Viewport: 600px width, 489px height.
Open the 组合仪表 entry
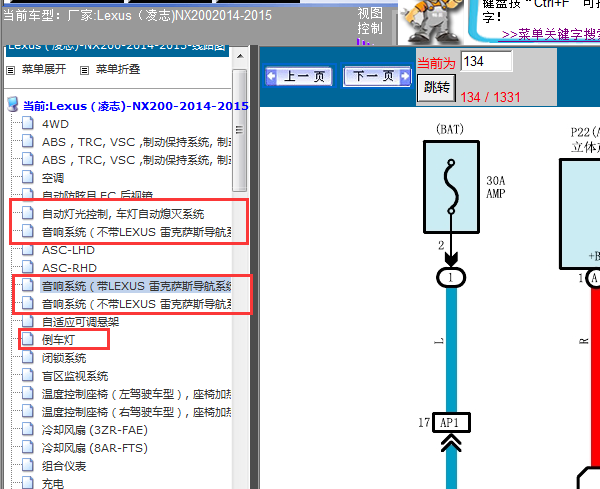[64, 466]
